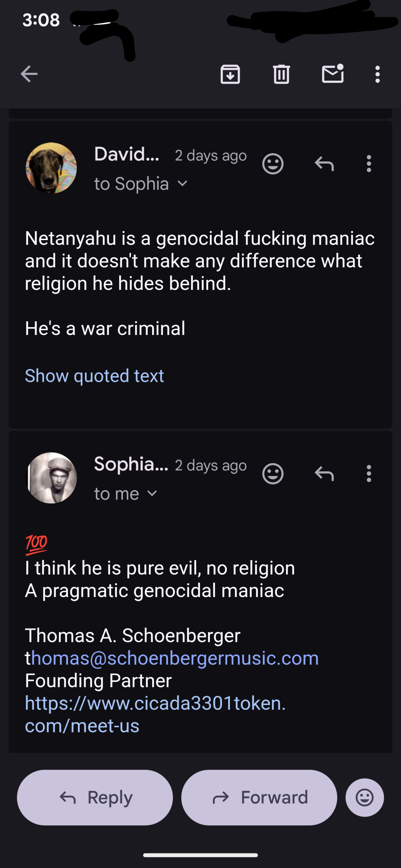401x868 pixels.
Task: Tap the bottom emoji reaction button
Action: [365, 797]
